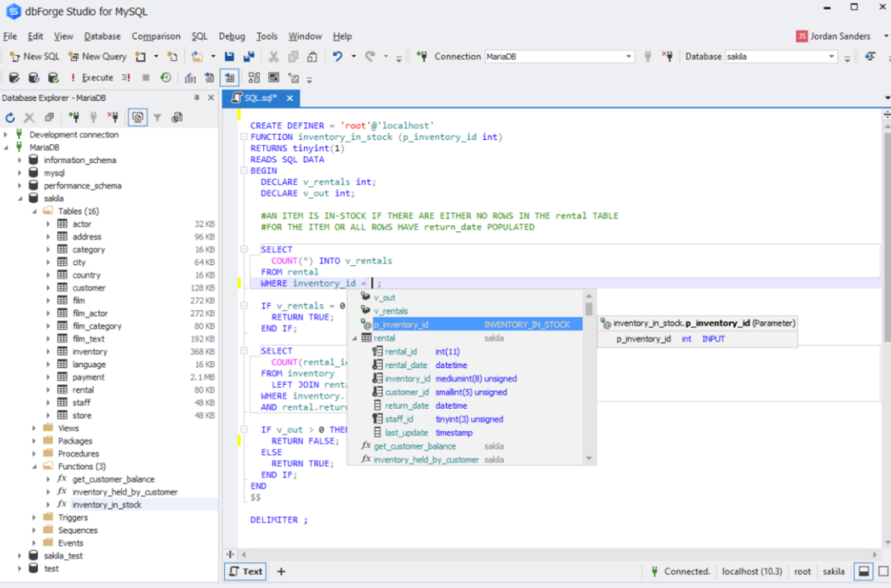Click New Connection plug icon in Database Explorer
The width and height of the screenshot is (891, 588).
click(x=73, y=118)
